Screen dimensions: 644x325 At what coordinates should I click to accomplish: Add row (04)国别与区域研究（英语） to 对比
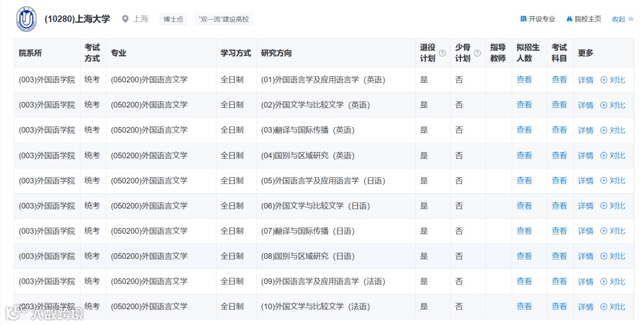pyautogui.click(x=613, y=156)
